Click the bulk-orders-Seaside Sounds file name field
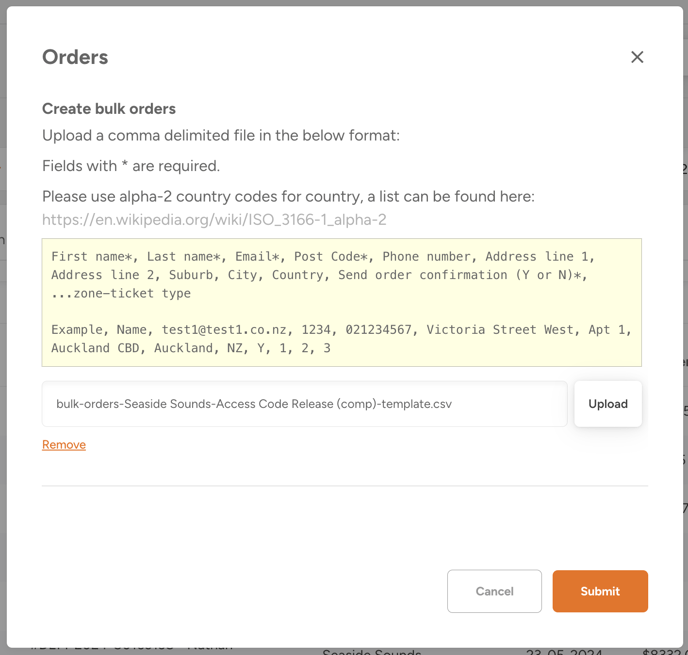This screenshot has width=688, height=655. tap(304, 404)
